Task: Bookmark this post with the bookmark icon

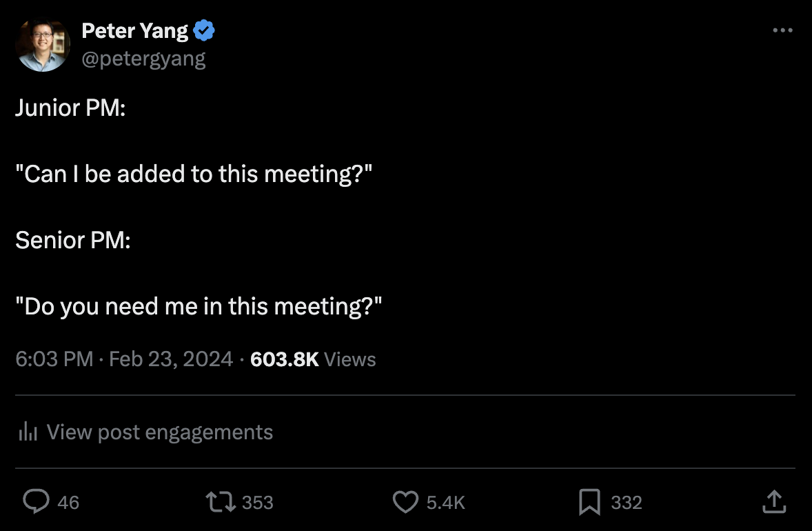Action: click(589, 501)
